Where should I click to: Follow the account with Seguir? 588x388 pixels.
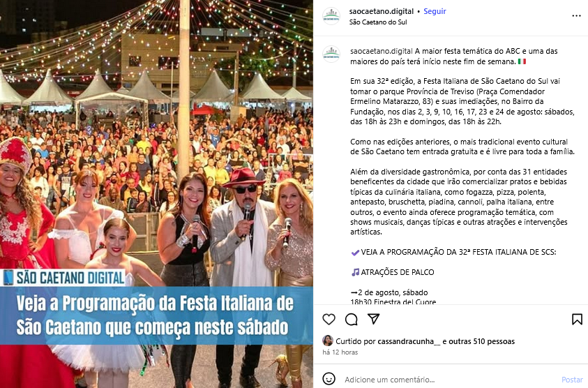point(435,11)
